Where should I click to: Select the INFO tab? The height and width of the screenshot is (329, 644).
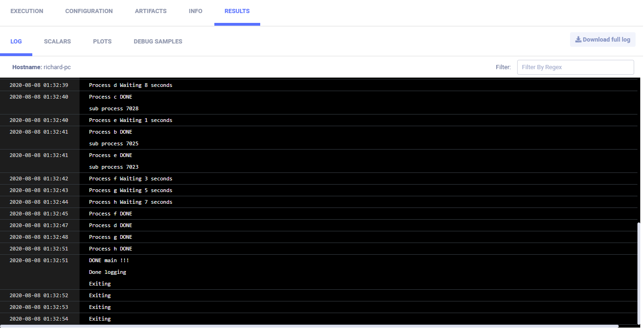coord(196,11)
